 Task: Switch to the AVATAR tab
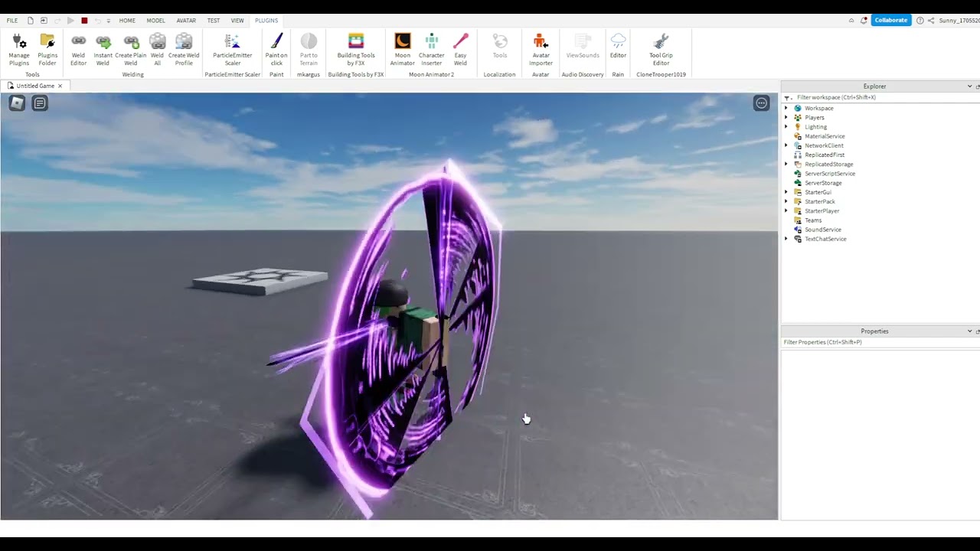click(186, 21)
